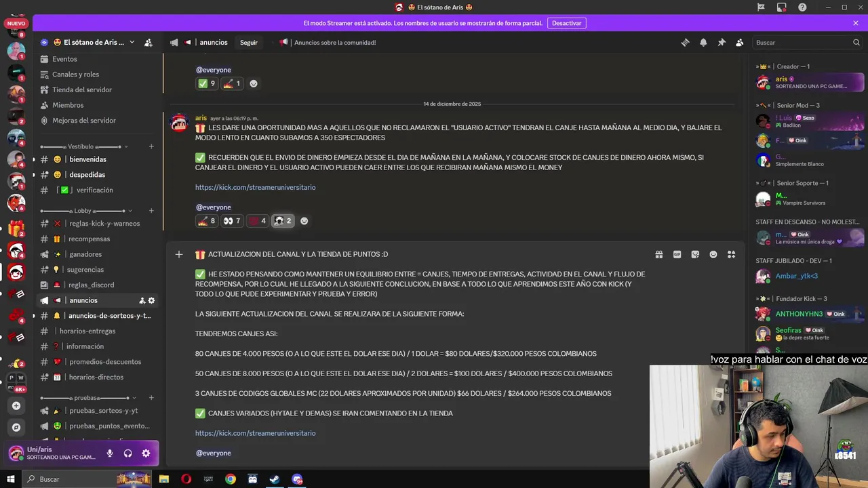Open more options on hovered message toolbar
The height and width of the screenshot is (488, 868).
tap(731, 254)
